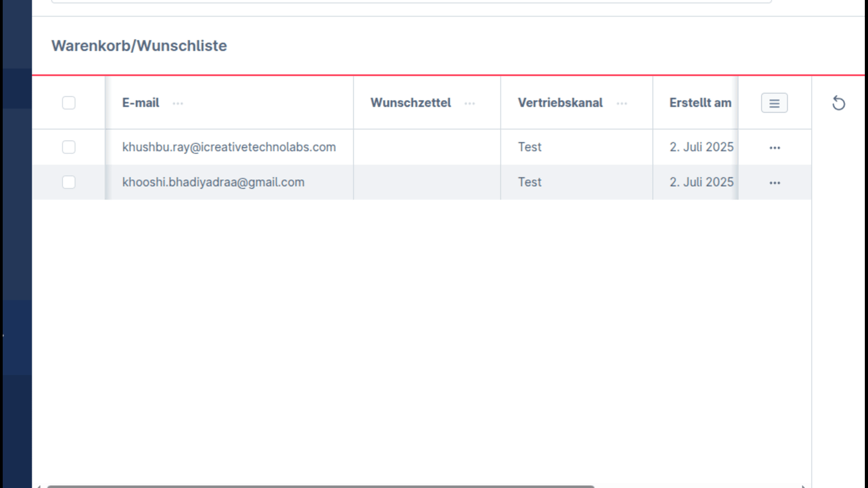Click date 2. Juli 2025 in khushbu.ray row
The height and width of the screenshot is (488, 868).
click(x=702, y=147)
